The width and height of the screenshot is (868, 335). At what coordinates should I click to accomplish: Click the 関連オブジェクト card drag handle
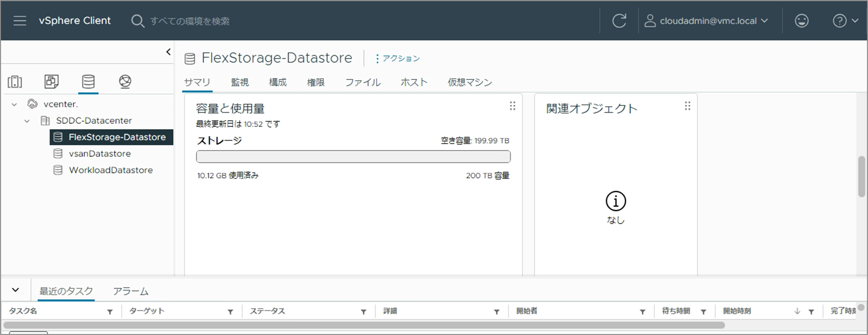(x=687, y=106)
